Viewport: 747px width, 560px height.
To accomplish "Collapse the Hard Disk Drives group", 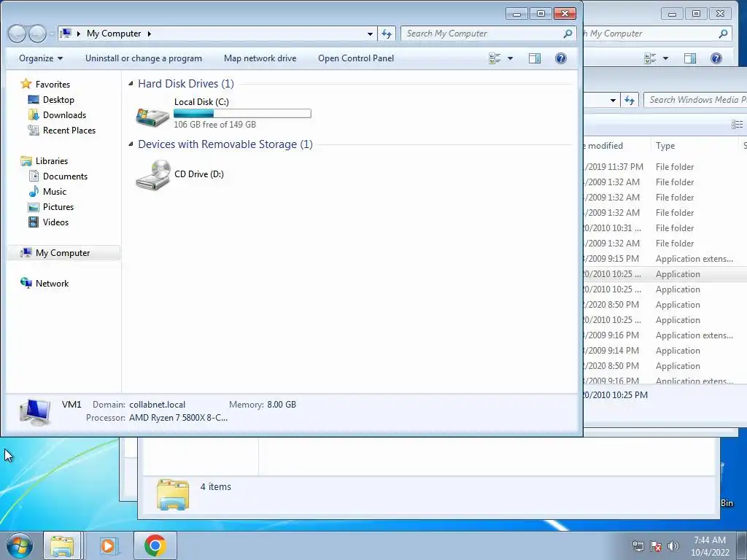I will point(131,84).
